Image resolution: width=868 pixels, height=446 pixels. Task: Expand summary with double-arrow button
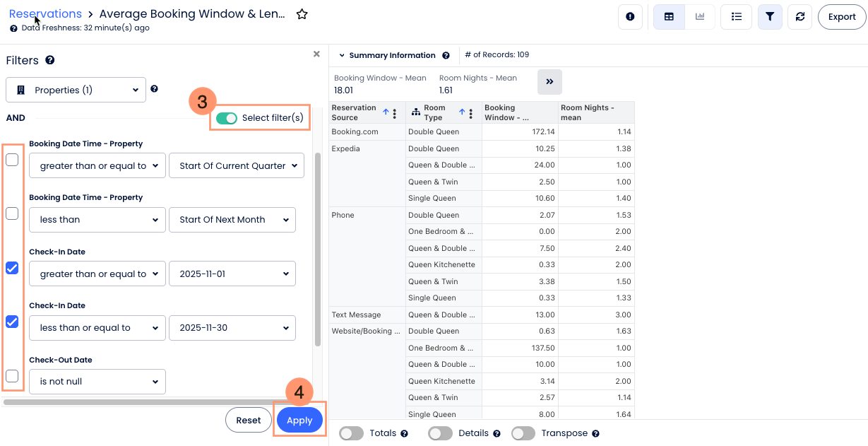coord(549,82)
